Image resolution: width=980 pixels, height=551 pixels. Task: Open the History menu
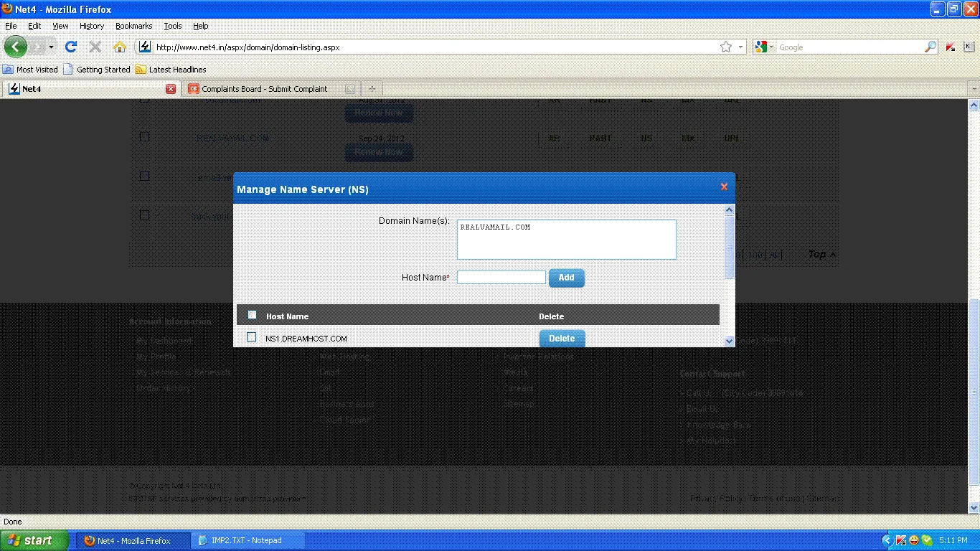(92, 26)
